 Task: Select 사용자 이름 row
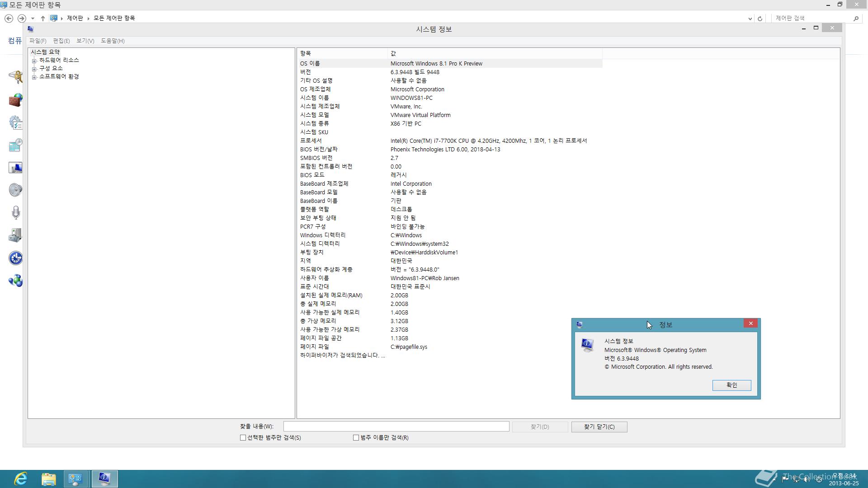(x=450, y=278)
